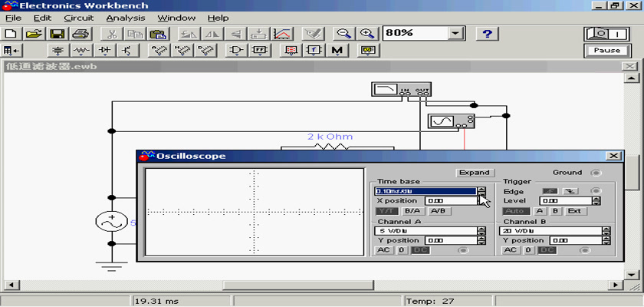This screenshot has height=307, width=644.
Task: Click the Trigger Level stepper arrows
Action: [596, 201]
